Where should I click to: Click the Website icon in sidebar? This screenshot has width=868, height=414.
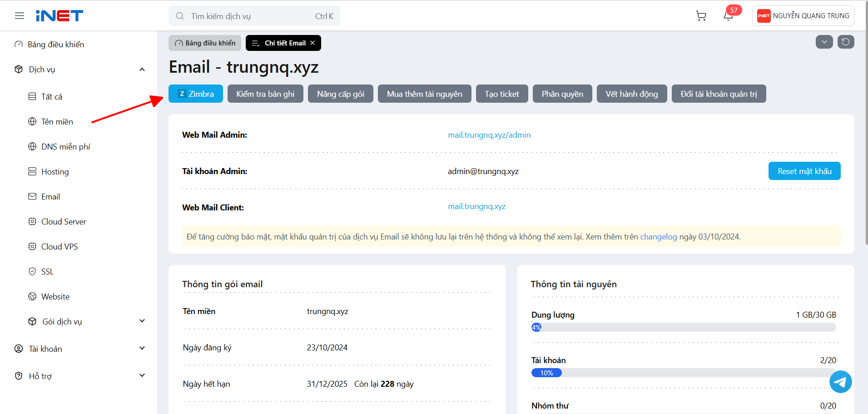pos(32,296)
